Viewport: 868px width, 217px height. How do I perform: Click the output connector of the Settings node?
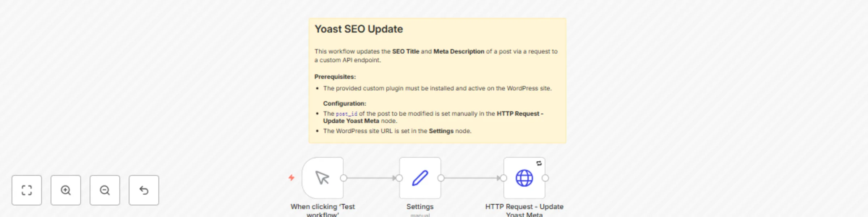pyautogui.click(x=441, y=178)
